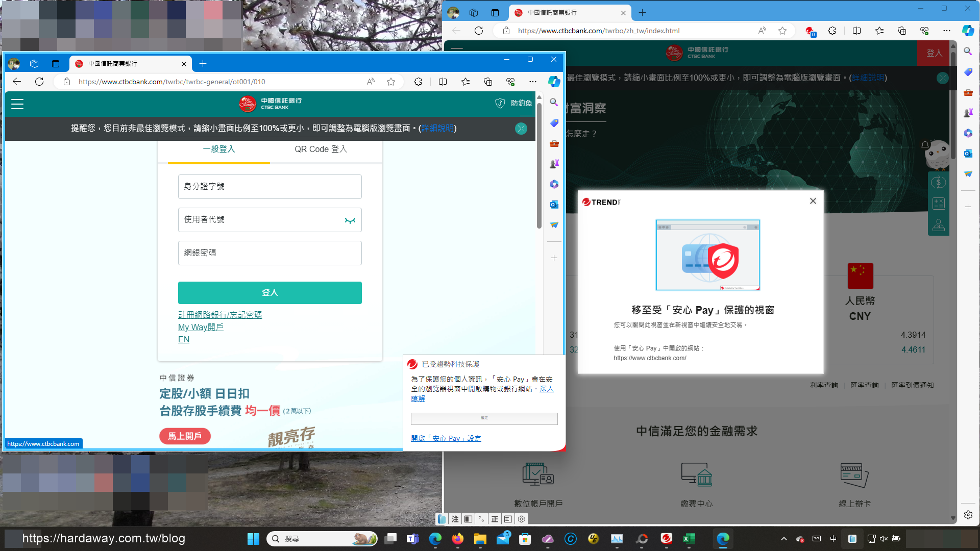The image size is (980, 551).
Task: Open Windows Start menu
Action: click(x=253, y=539)
